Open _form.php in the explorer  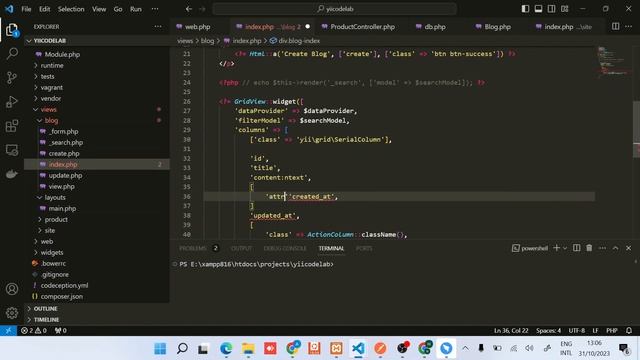[x=63, y=131]
